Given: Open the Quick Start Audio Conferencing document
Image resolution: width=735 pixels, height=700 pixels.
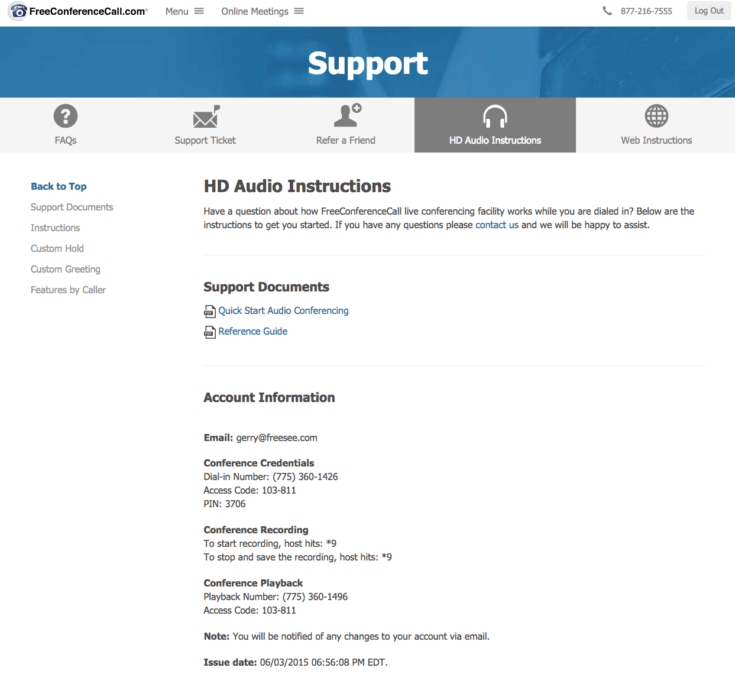Looking at the screenshot, I should [x=284, y=310].
